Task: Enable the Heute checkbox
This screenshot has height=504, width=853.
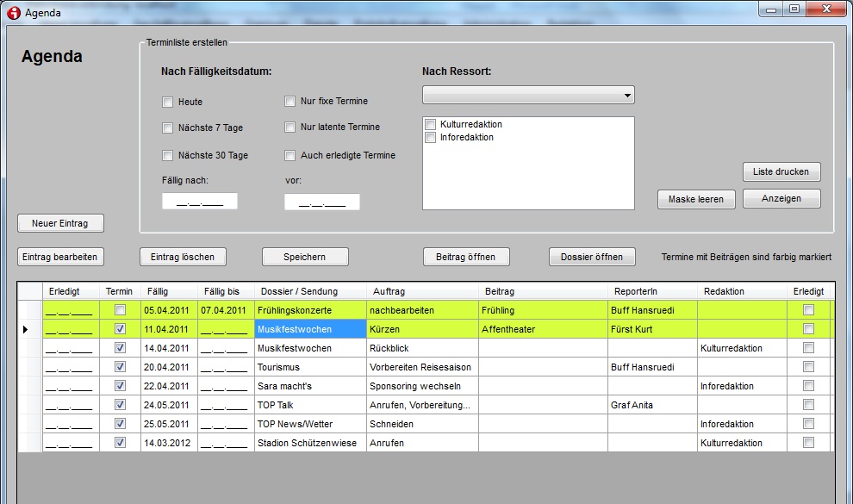Action: click(x=168, y=103)
